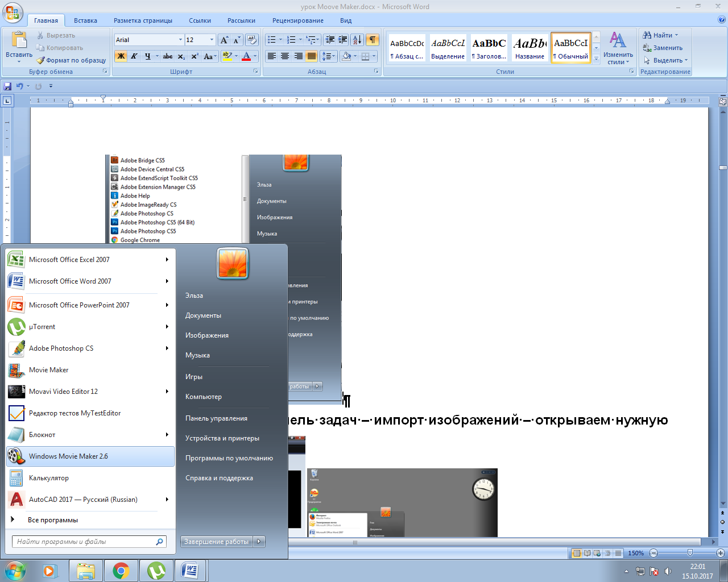Toggle Bold (Ж) formatting
The width and height of the screenshot is (728, 582).
coord(121,56)
